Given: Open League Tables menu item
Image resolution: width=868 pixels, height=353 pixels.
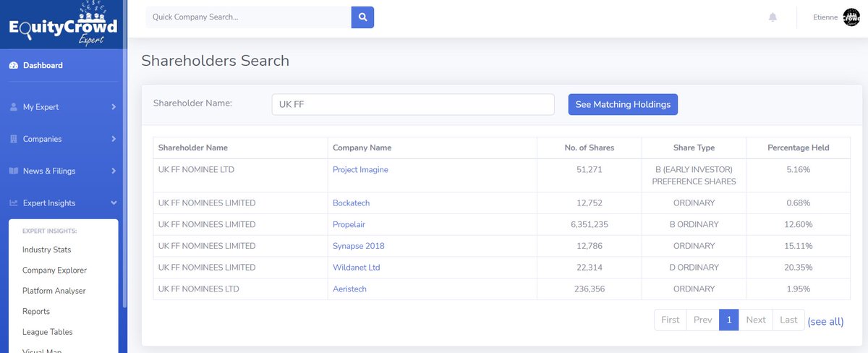Looking at the screenshot, I should pos(48,332).
